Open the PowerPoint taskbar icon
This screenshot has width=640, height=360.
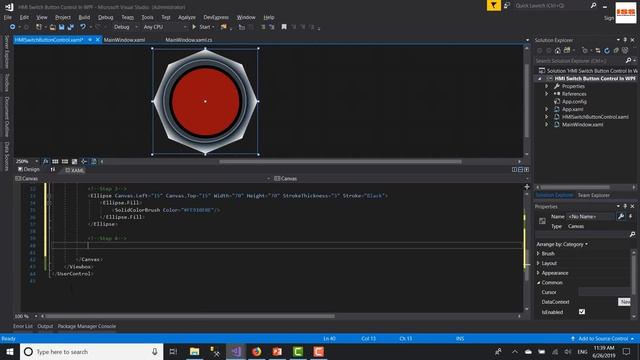277,351
